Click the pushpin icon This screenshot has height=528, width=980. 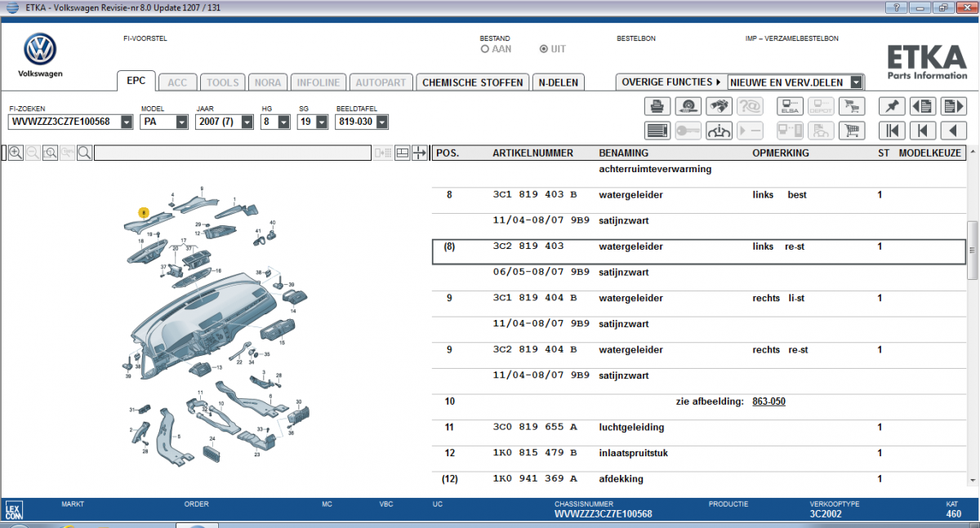[891, 106]
